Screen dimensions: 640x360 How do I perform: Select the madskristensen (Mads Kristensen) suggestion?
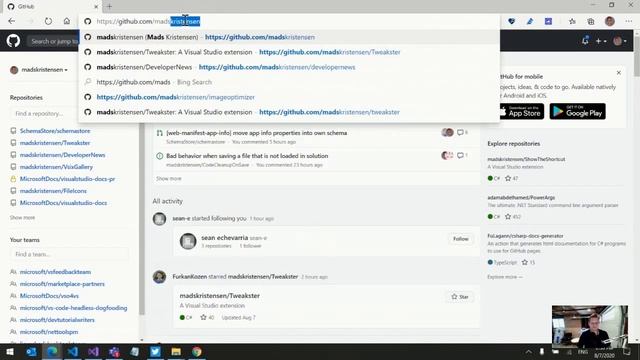tap(289, 37)
